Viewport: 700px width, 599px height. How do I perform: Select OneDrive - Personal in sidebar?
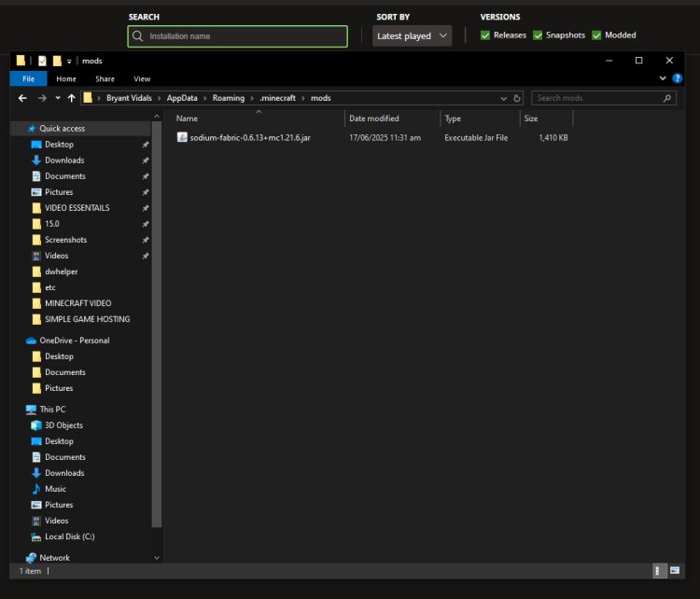click(x=74, y=341)
